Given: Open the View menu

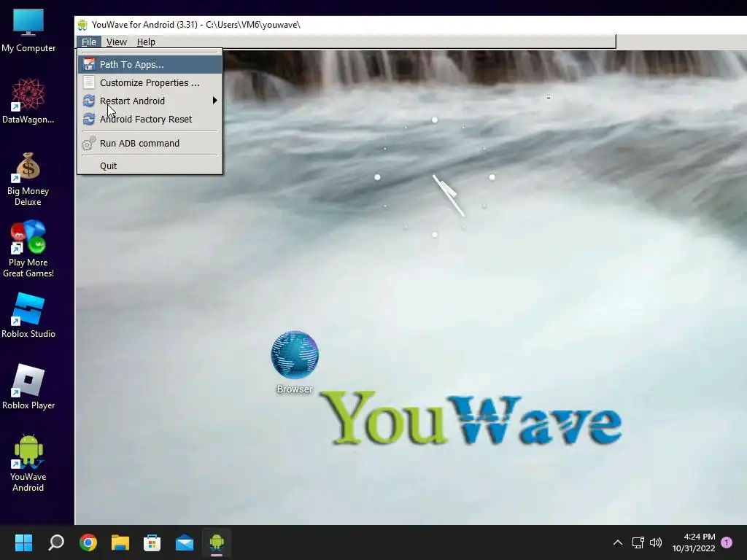Looking at the screenshot, I should pyautogui.click(x=116, y=42).
